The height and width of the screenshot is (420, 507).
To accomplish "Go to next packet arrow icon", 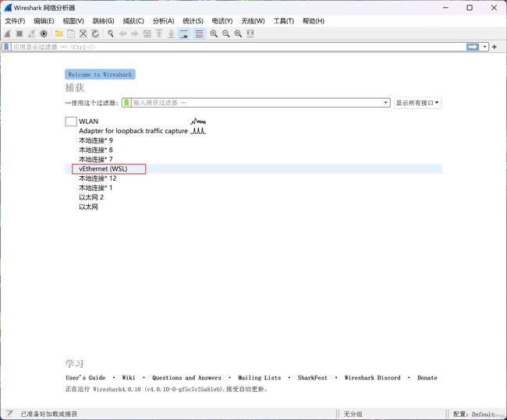I will pos(135,34).
